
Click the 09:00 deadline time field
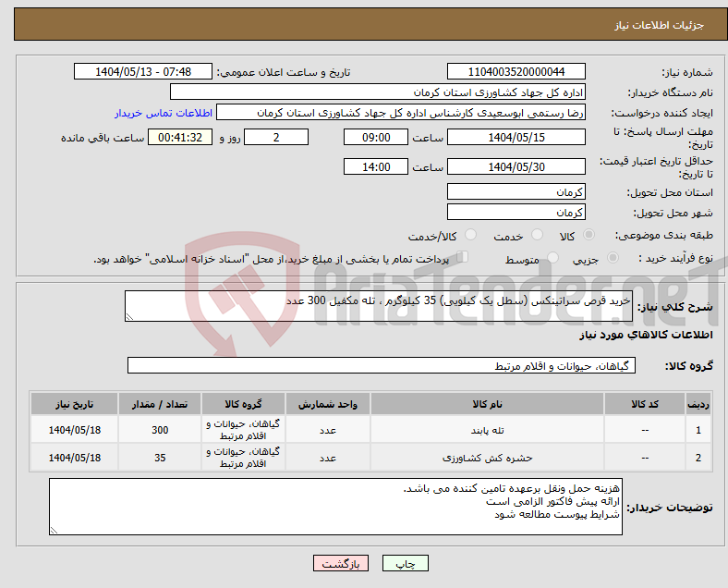pos(376,137)
